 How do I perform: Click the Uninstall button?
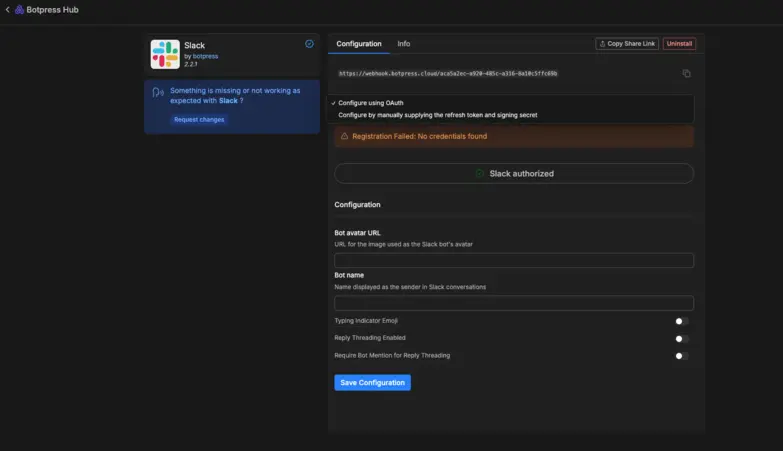point(679,43)
